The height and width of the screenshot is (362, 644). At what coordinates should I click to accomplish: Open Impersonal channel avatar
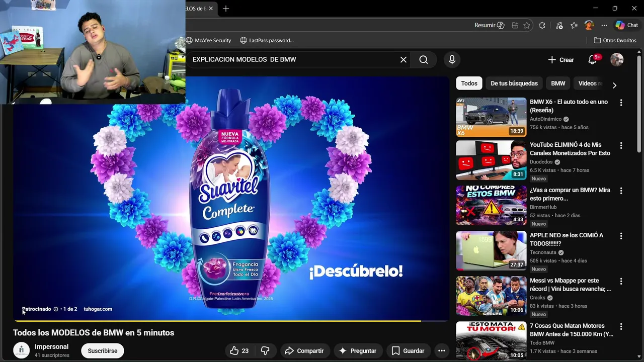coord(21,350)
